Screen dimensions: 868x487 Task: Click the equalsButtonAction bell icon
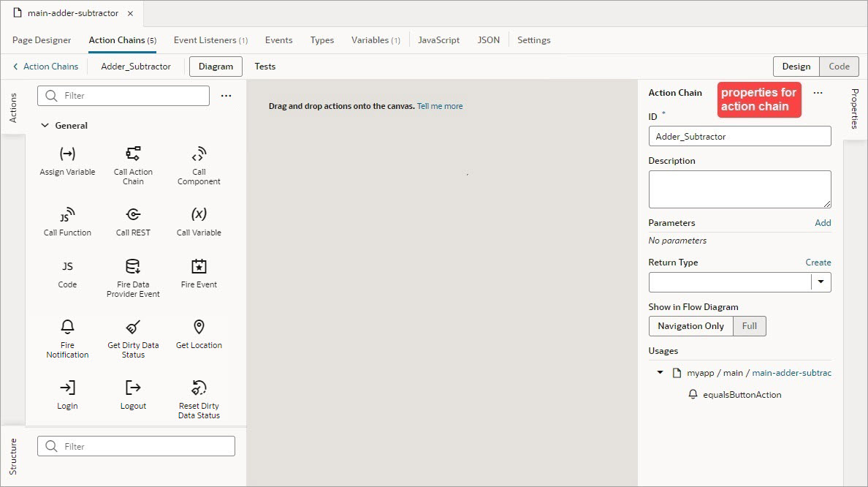click(x=693, y=394)
